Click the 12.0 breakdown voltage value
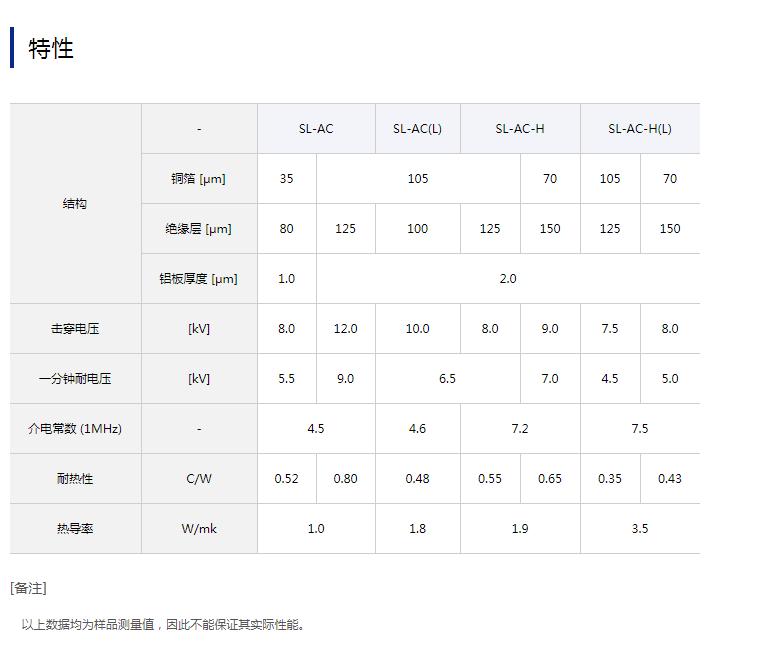Viewport: 760px width, 647px height. pos(345,329)
